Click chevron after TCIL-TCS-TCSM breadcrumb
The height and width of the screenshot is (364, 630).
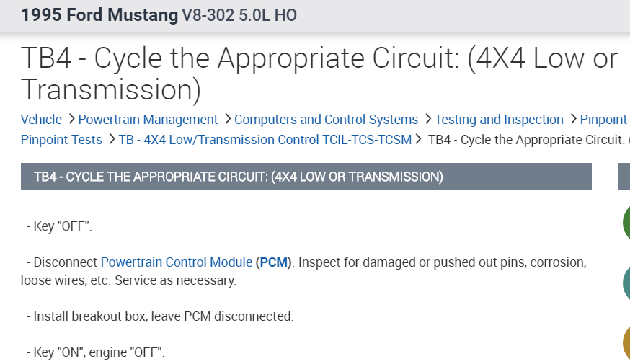point(419,139)
